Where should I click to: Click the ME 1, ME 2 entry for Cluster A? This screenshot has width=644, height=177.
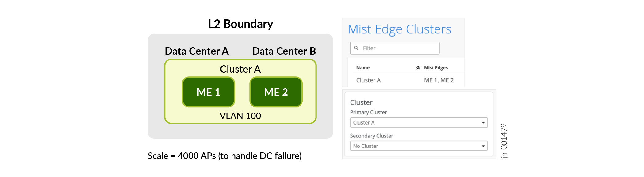pos(439,80)
